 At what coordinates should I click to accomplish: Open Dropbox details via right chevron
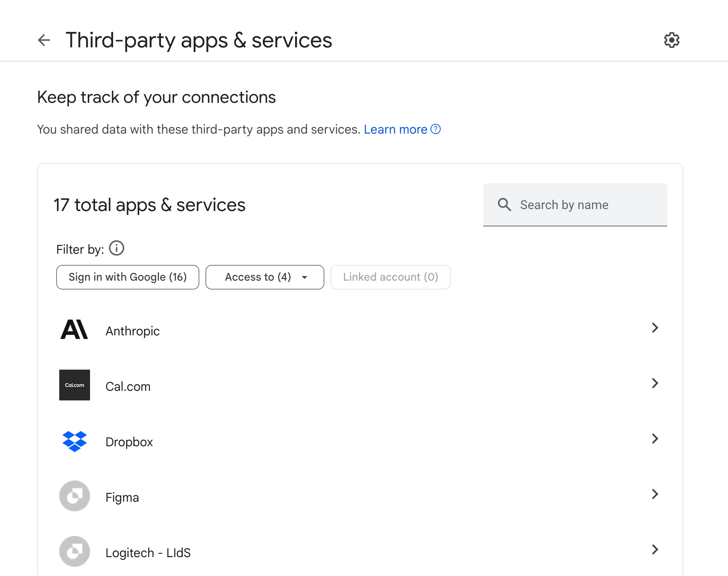(x=655, y=439)
